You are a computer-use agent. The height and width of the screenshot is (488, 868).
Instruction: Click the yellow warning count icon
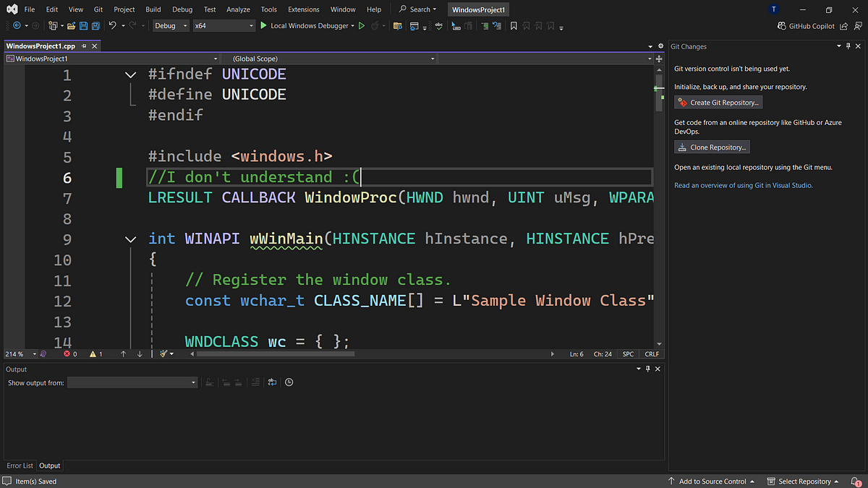93,354
